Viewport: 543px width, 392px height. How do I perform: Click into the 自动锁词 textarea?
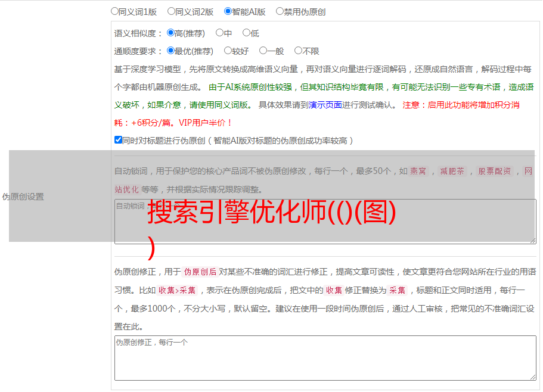click(325, 222)
